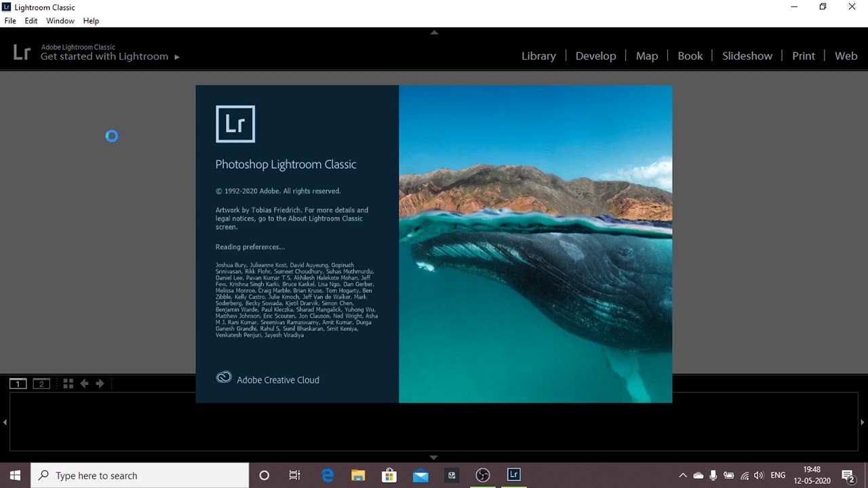Screen dimensions: 868x488
Task: Switch to Grid view using grid icon
Action: (x=68, y=384)
